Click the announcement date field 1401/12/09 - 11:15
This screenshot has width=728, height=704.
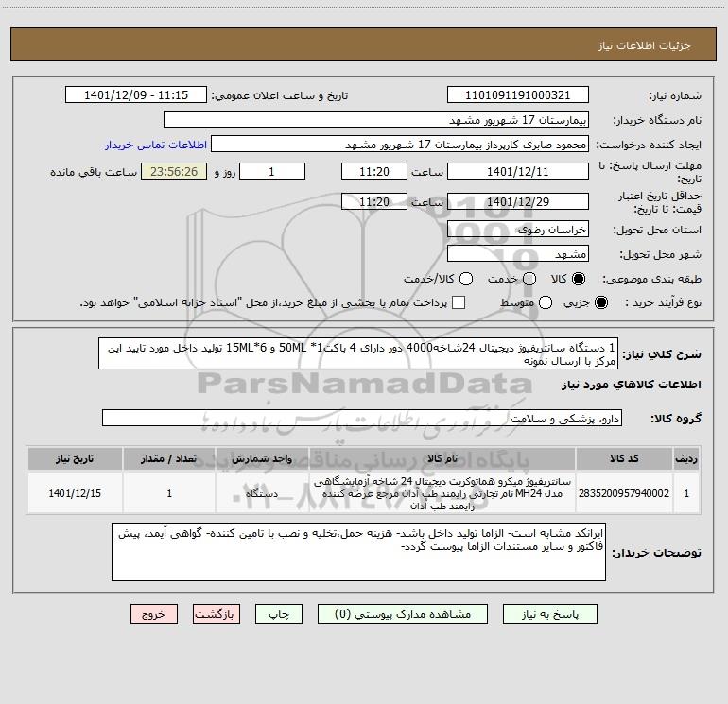coord(136,94)
